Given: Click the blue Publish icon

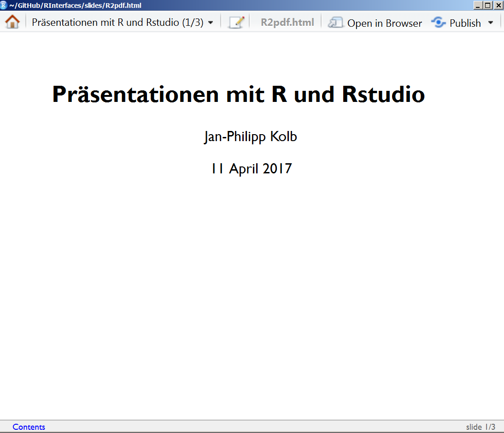Looking at the screenshot, I should pyautogui.click(x=439, y=23).
